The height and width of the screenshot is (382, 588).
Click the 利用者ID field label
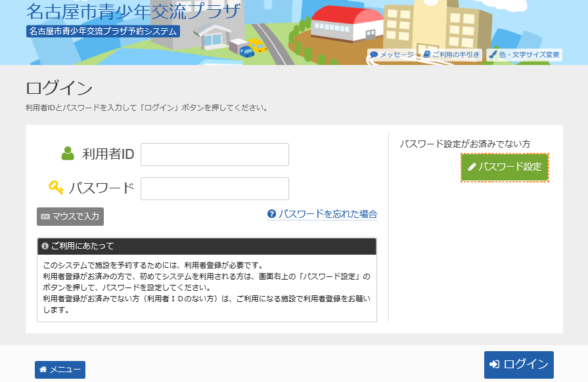click(108, 154)
